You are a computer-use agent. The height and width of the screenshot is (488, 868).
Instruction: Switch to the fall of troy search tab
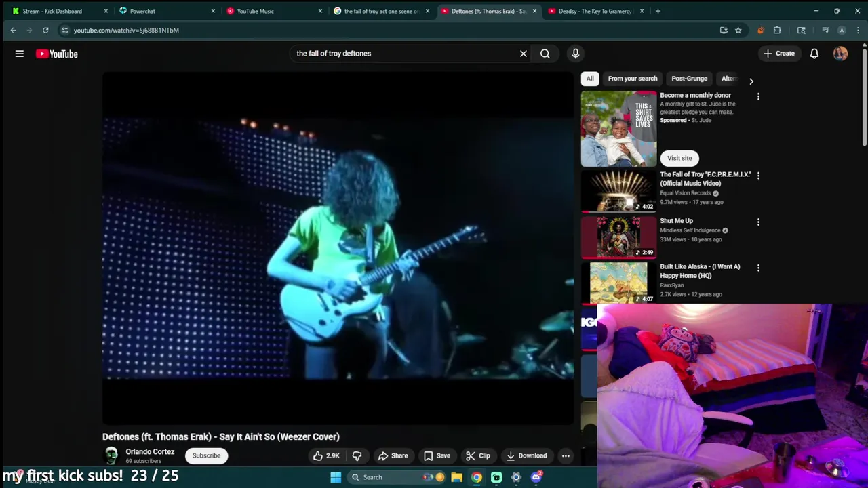coord(382,11)
